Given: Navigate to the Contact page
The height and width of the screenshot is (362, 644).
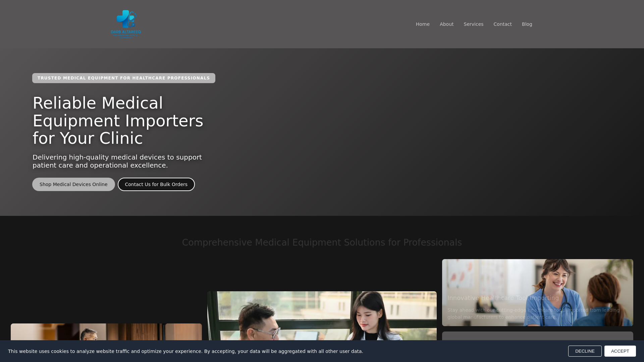Looking at the screenshot, I should pyautogui.click(x=502, y=24).
